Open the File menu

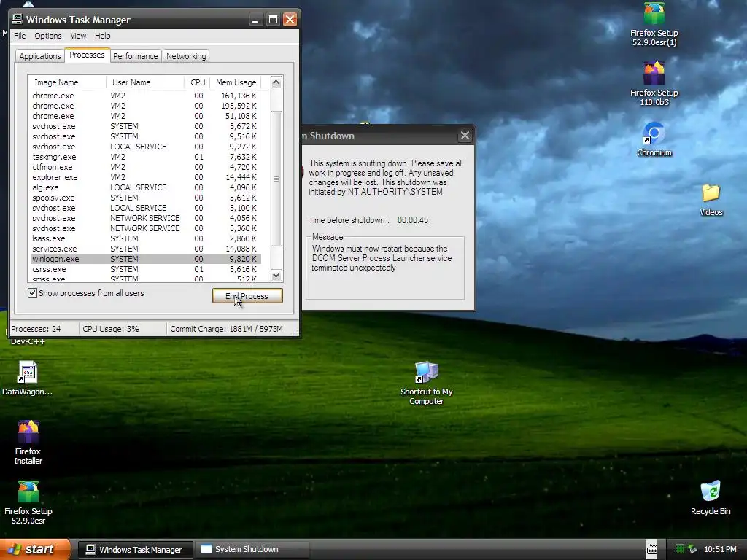point(20,36)
